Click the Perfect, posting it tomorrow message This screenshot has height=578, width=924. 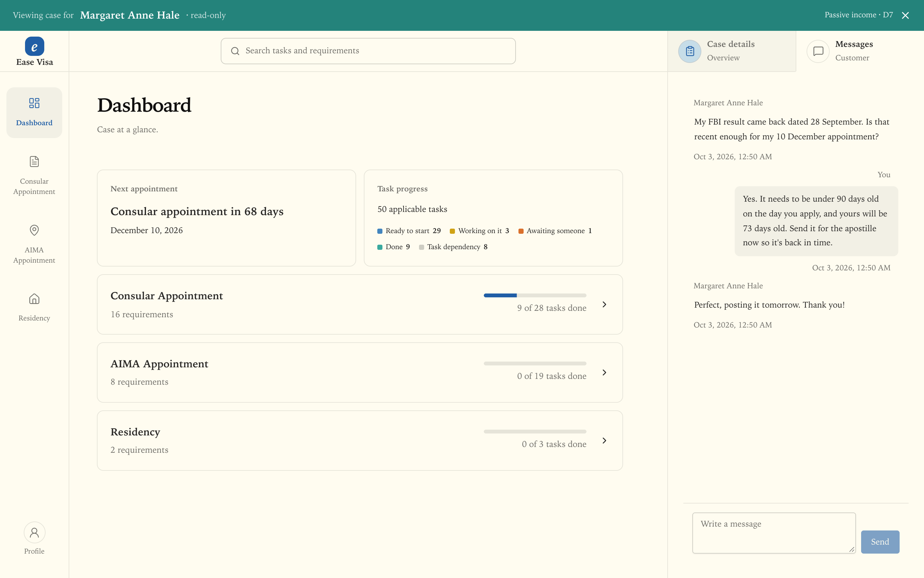tap(769, 305)
